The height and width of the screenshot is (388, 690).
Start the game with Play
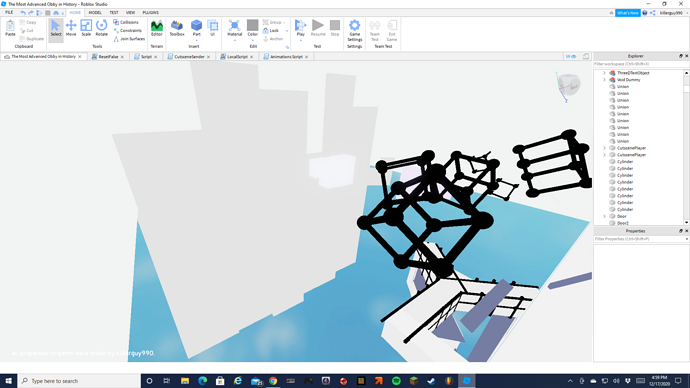pos(301,27)
